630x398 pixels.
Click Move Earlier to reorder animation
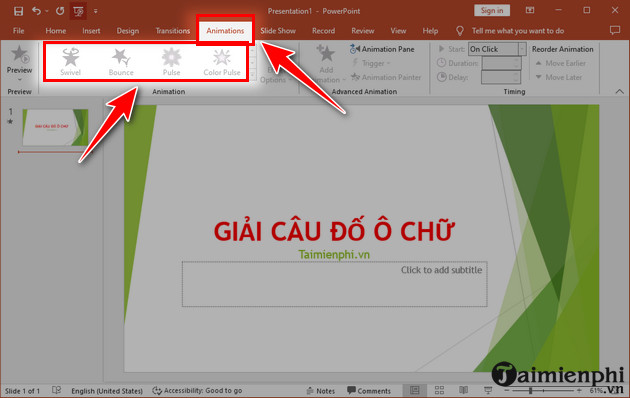(560, 63)
